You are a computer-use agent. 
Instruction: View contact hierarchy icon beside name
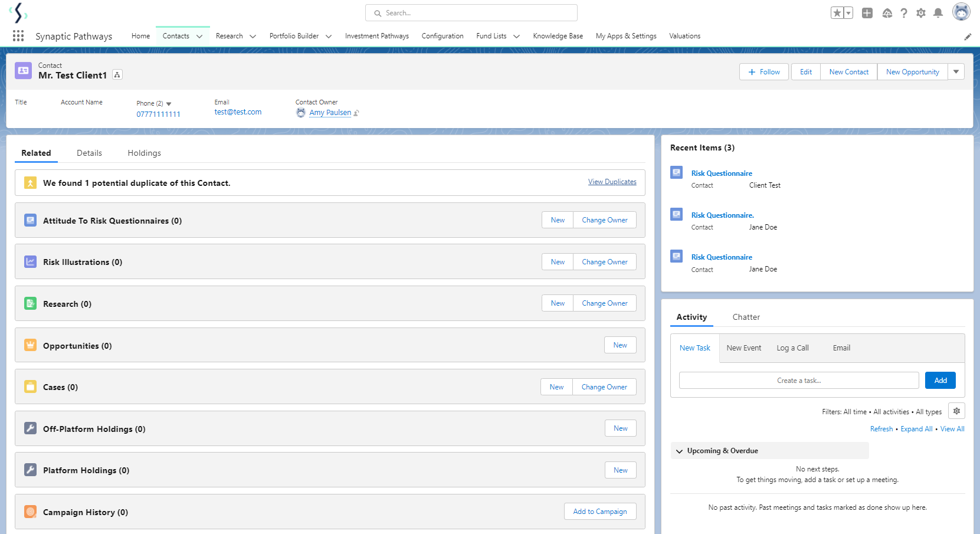[117, 75]
